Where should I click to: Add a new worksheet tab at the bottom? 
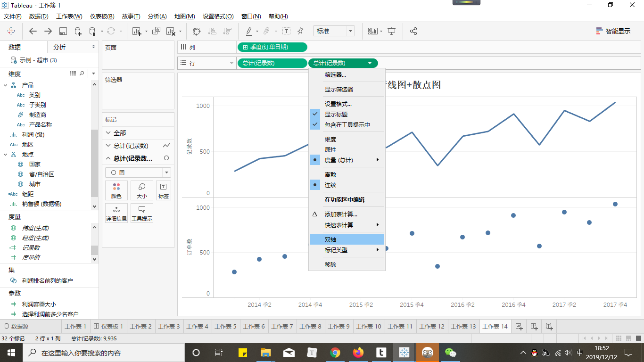(x=519, y=326)
